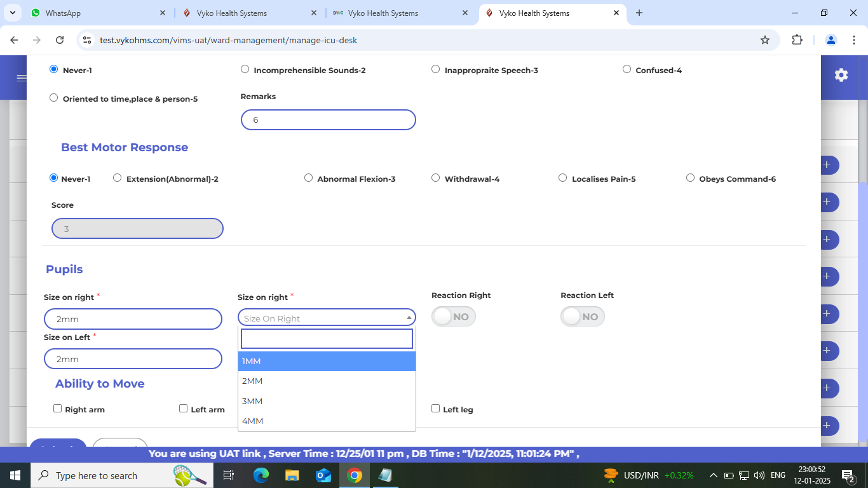Toggle the Reaction Right switch
868x488 pixels.
(x=454, y=316)
